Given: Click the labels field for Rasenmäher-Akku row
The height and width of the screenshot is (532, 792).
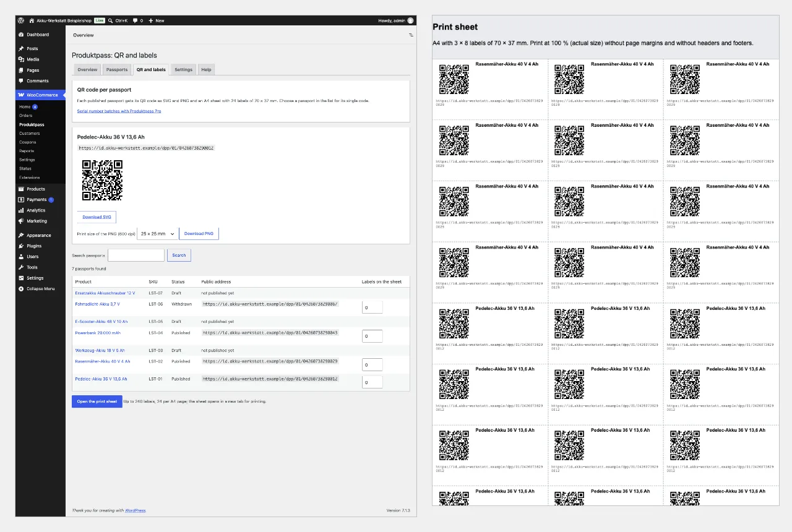Looking at the screenshot, I should [x=372, y=365].
